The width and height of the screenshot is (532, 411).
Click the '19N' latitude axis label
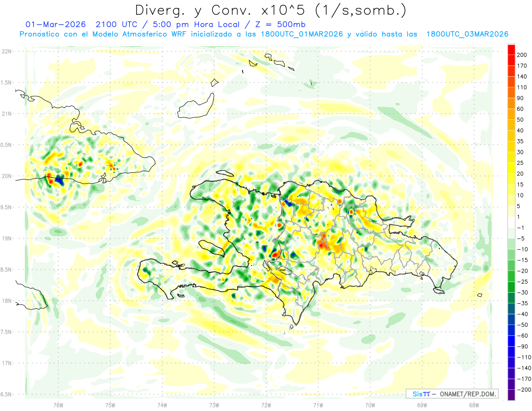pos(6,239)
